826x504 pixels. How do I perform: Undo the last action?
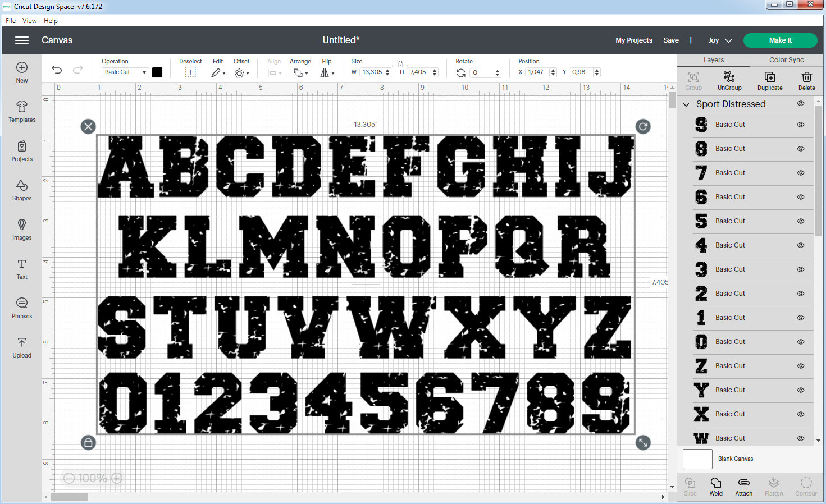[x=57, y=70]
